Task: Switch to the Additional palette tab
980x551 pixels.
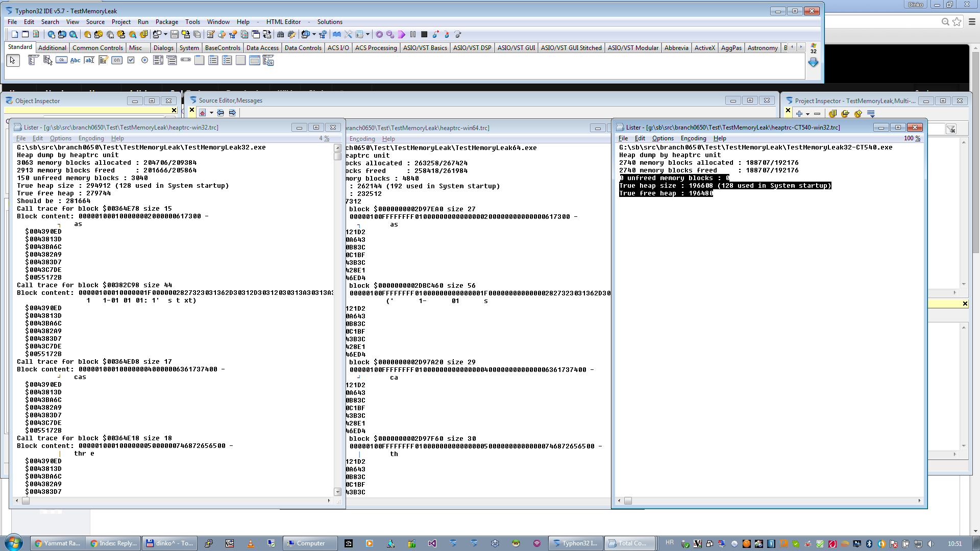Action: [x=52, y=48]
